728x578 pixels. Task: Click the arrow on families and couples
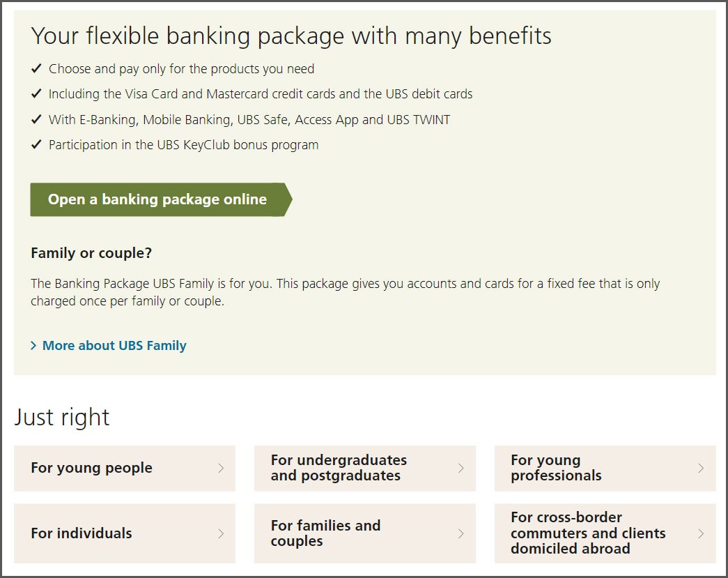pyautogui.click(x=460, y=533)
